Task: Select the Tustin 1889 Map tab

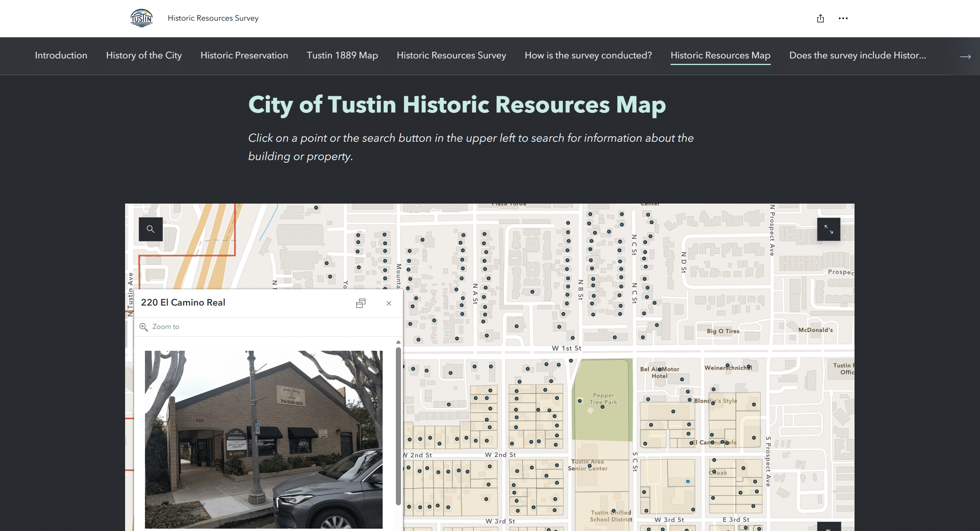Action: [x=342, y=55]
